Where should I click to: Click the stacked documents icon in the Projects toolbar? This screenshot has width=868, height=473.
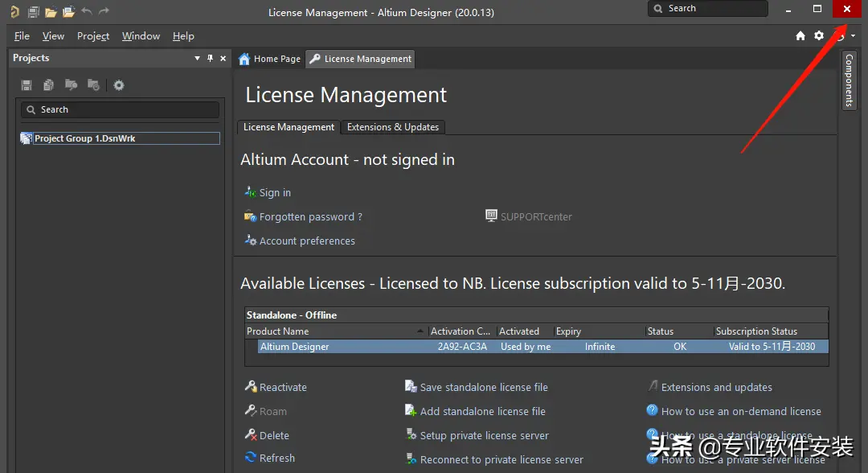[49, 84]
